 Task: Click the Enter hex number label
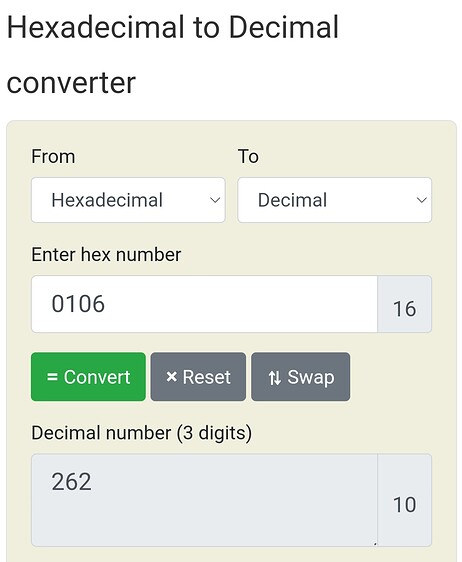[x=106, y=255]
